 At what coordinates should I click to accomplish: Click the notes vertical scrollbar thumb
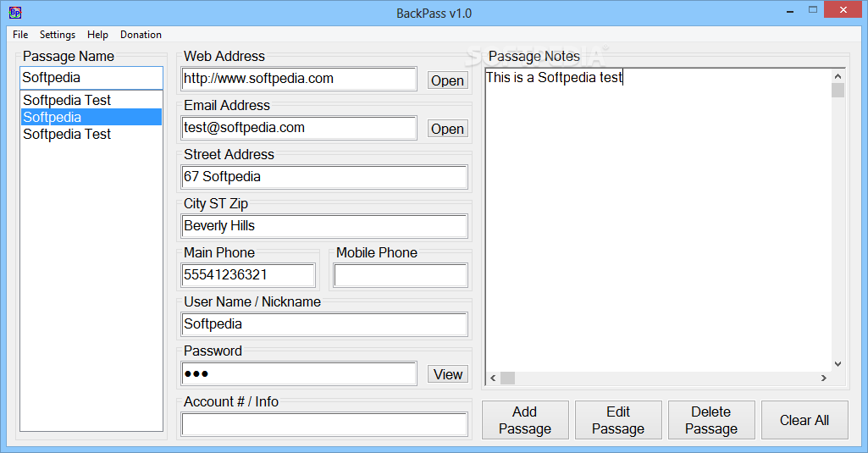pyautogui.click(x=838, y=91)
